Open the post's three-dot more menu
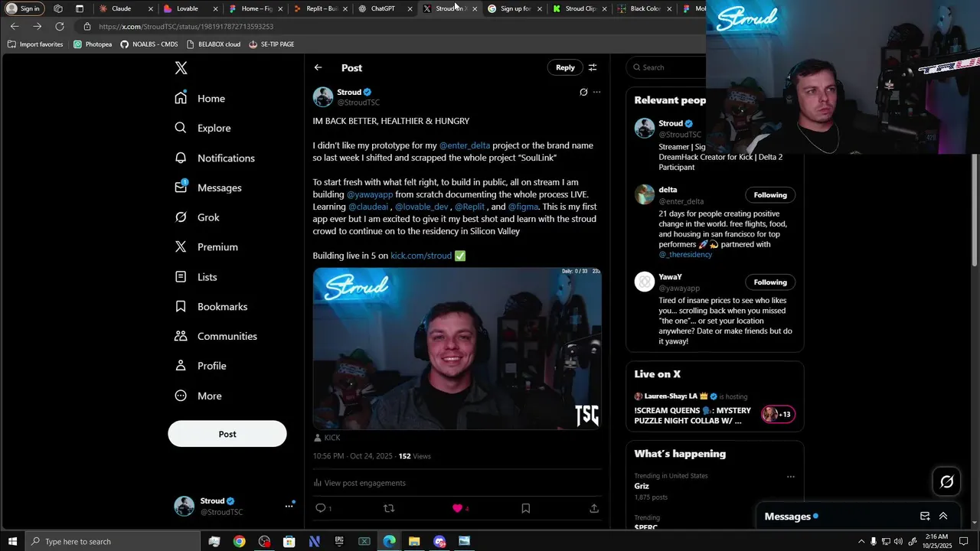Image resolution: width=980 pixels, height=551 pixels. tap(597, 92)
